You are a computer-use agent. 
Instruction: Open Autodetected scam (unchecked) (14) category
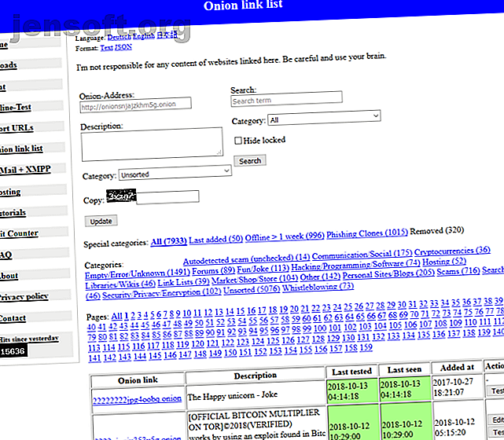tap(247, 258)
